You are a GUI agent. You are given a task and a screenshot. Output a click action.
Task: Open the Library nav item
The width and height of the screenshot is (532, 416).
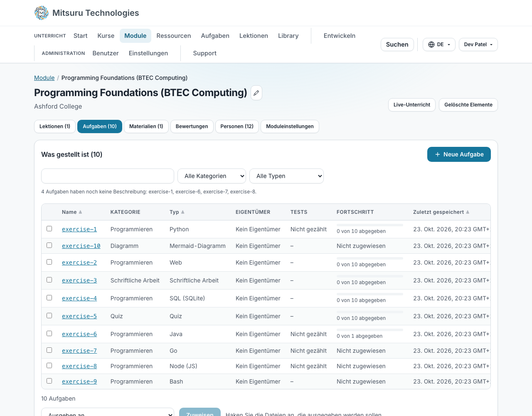[288, 36]
